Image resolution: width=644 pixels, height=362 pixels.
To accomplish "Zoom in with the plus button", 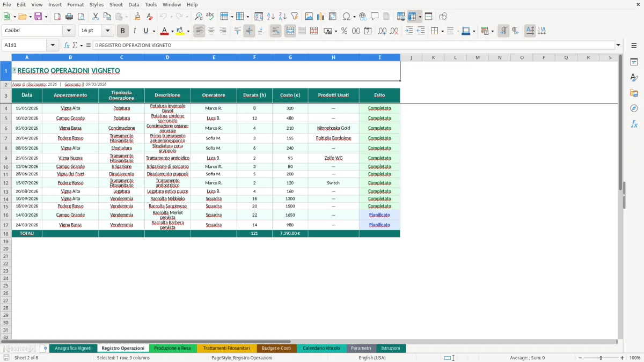I will pos(623,358).
